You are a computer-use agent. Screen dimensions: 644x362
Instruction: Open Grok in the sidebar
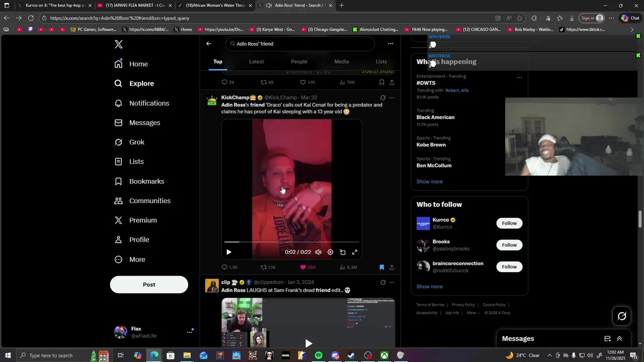pos(129,142)
